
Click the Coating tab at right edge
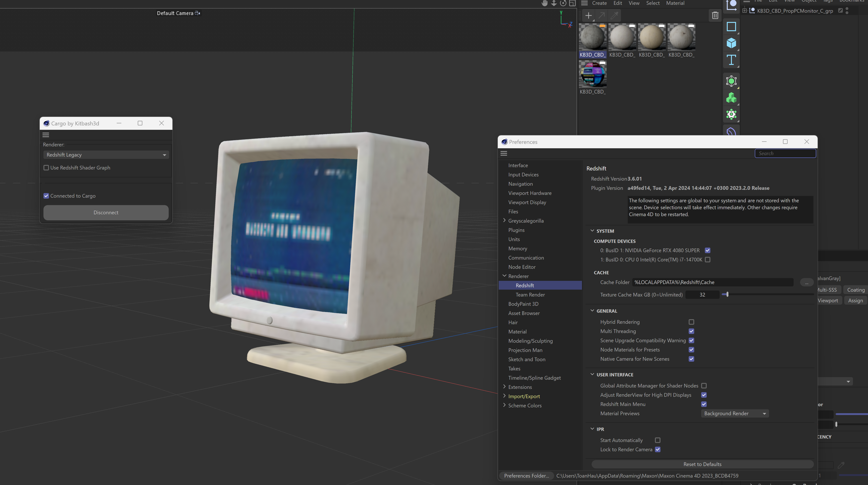click(856, 290)
